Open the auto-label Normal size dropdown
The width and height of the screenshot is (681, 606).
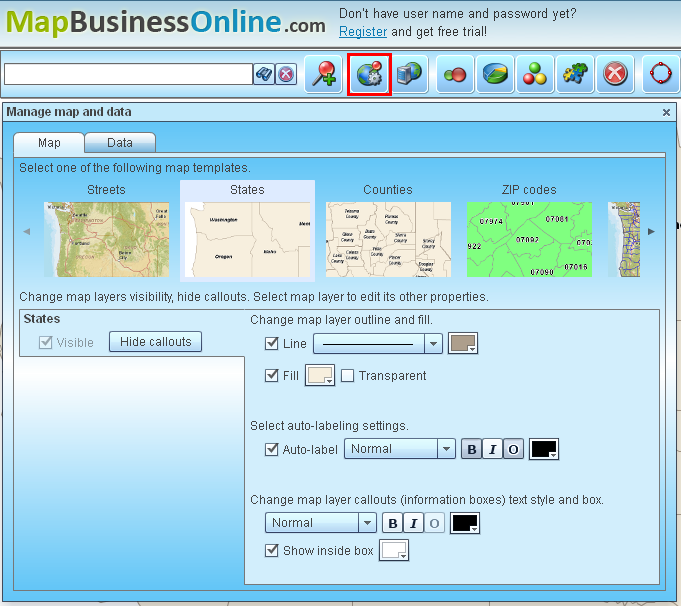[x=400, y=449]
